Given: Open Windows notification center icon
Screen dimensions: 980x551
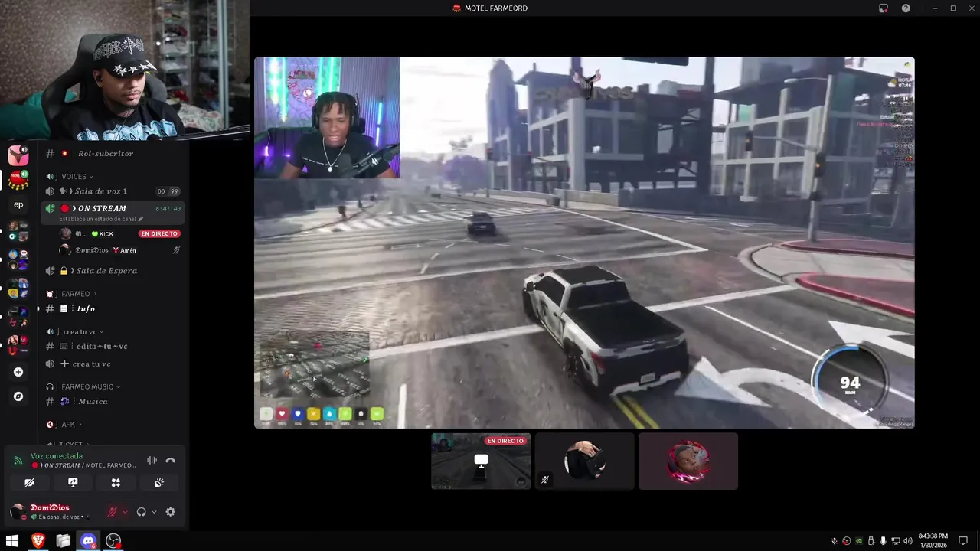Looking at the screenshot, I should [x=963, y=541].
